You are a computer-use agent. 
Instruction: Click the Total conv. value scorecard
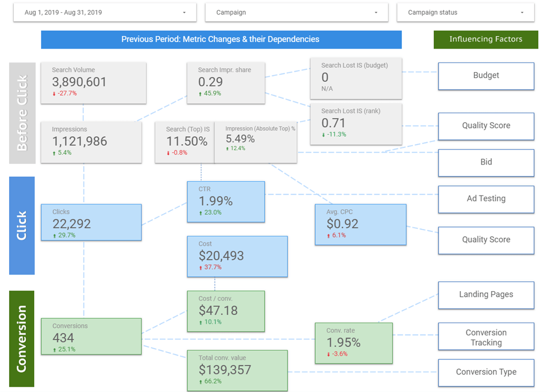tap(237, 370)
